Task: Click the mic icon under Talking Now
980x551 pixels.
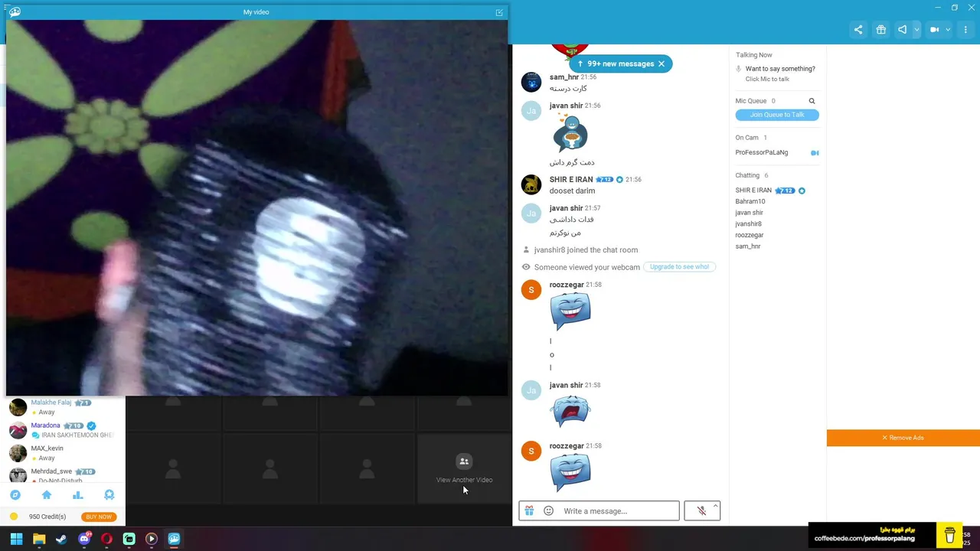Action: pyautogui.click(x=738, y=69)
